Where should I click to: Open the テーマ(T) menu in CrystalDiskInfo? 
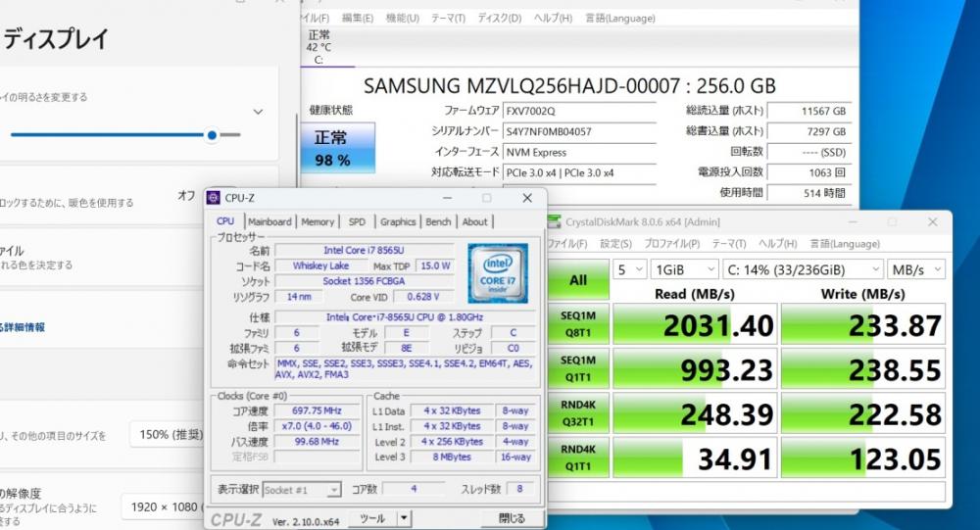448,19
